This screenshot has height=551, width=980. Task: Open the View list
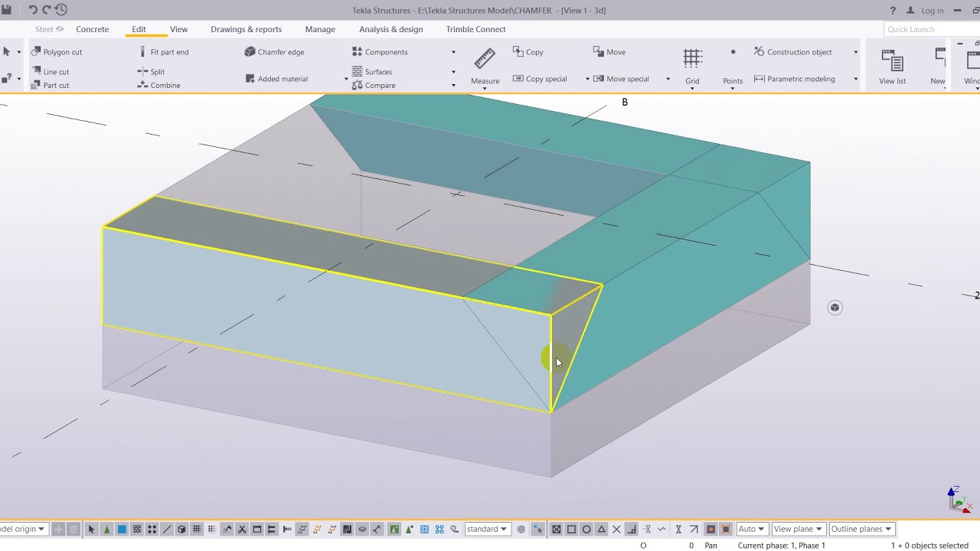[x=892, y=67]
